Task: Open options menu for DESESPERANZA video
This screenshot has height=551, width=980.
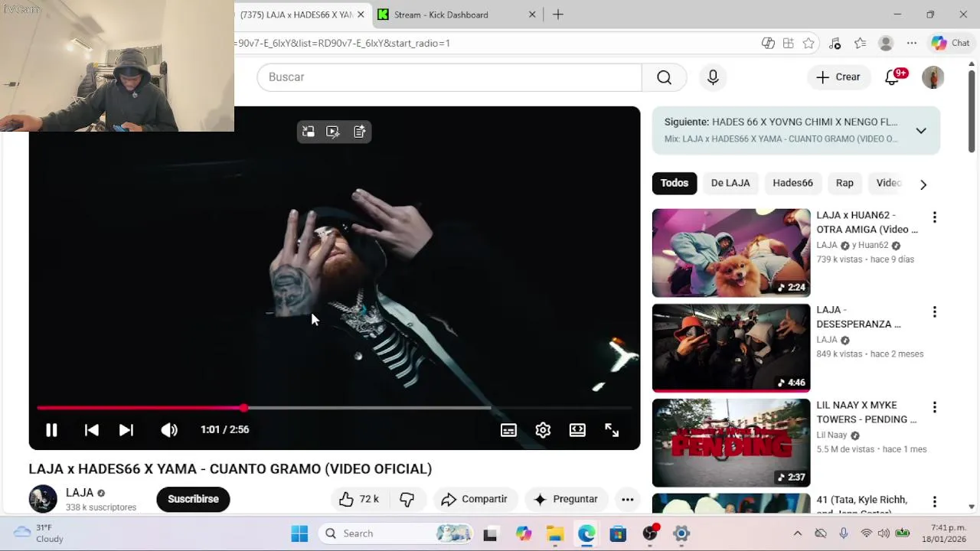Action: (x=934, y=312)
